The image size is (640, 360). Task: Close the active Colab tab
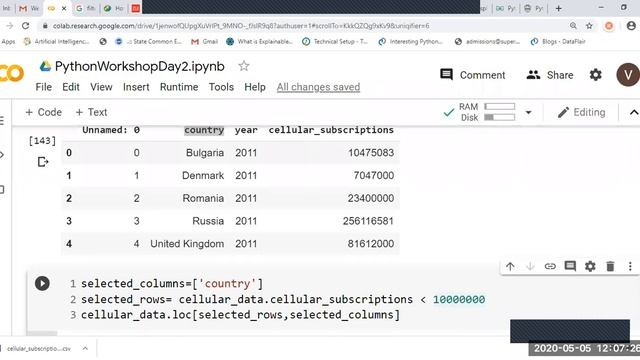coord(64,8)
